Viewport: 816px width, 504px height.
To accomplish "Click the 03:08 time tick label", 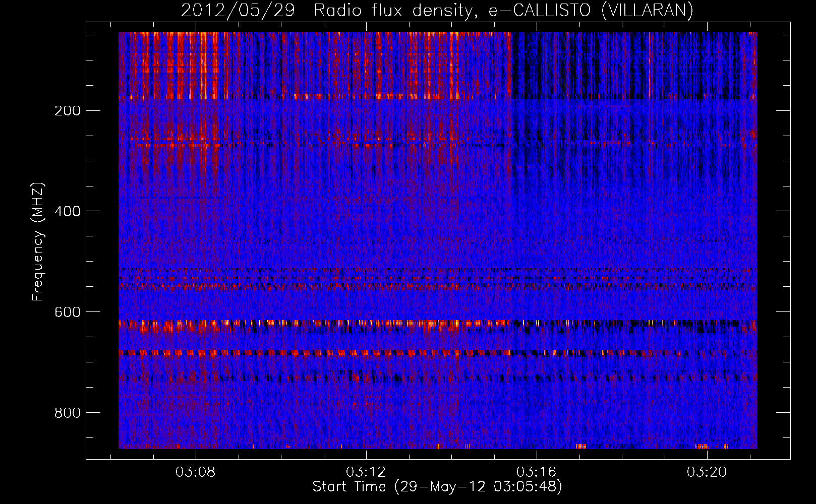I will 195,472.
